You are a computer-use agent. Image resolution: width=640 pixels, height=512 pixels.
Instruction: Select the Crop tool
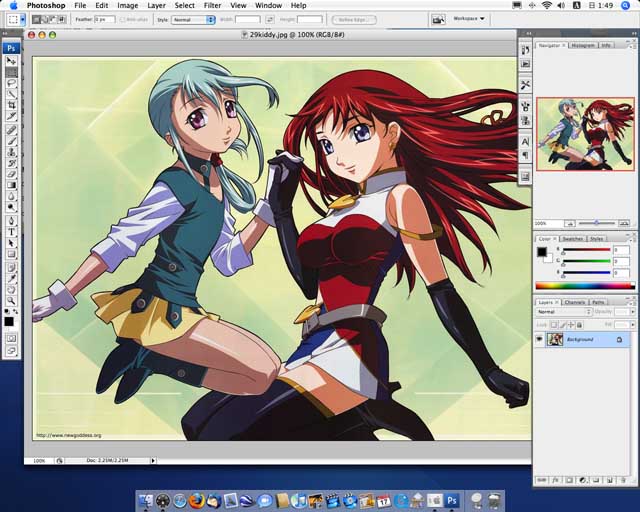pos(11,105)
